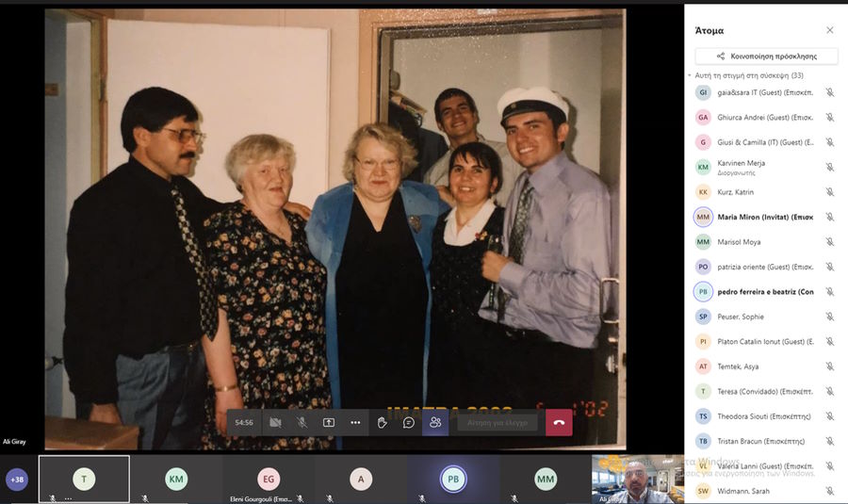The image size is (848, 504).
Task: Open the share content tray
Action: pyautogui.click(x=329, y=423)
